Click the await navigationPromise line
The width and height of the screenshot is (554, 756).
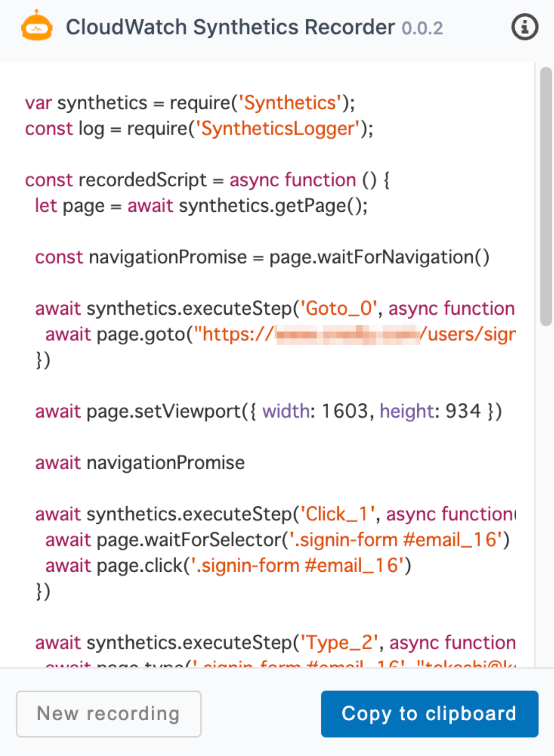[140, 463]
